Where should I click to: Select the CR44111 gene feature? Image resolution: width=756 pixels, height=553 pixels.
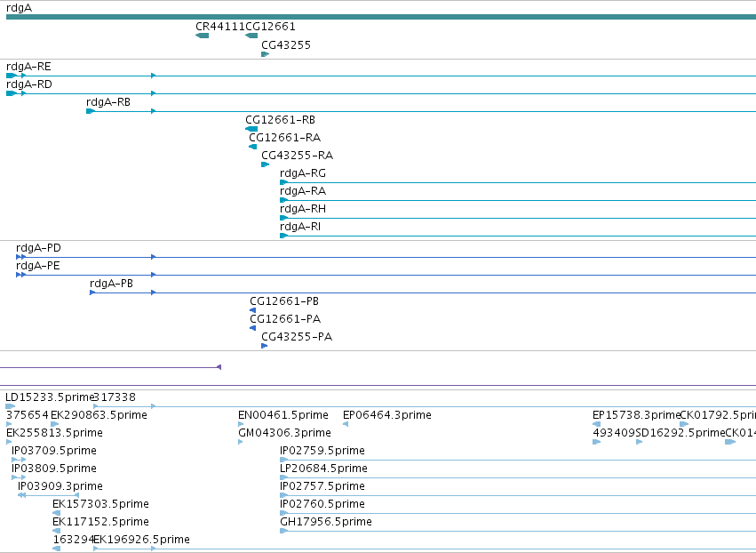(x=202, y=36)
